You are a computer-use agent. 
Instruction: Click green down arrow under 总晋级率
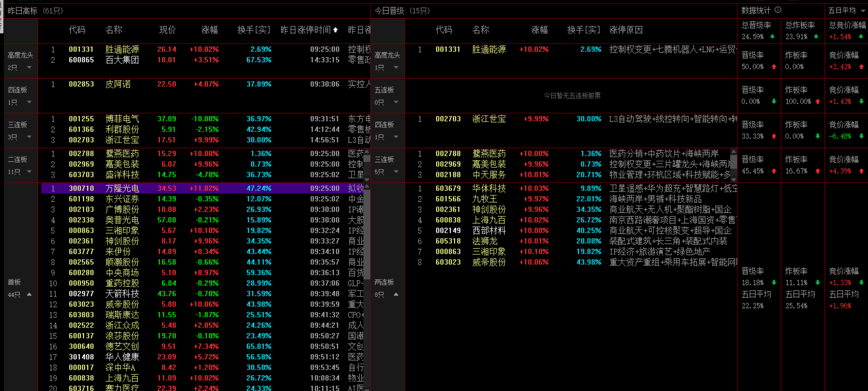pyautogui.click(x=772, y=36)
